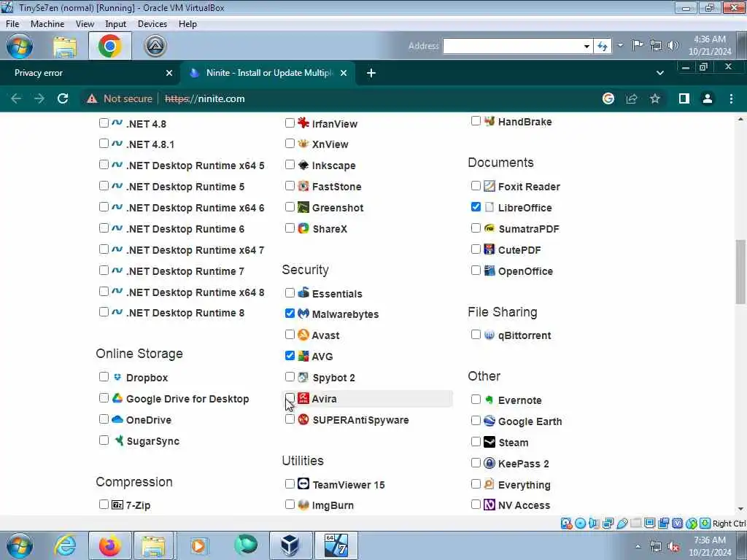Click the Avast logo icon
Screen dimensions: 747x560
(x=303, y=335)
